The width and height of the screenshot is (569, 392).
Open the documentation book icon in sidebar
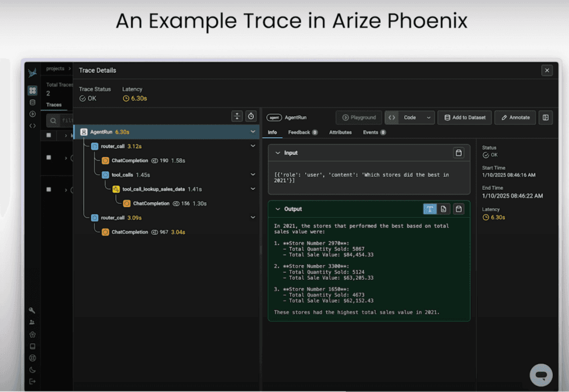32,346
